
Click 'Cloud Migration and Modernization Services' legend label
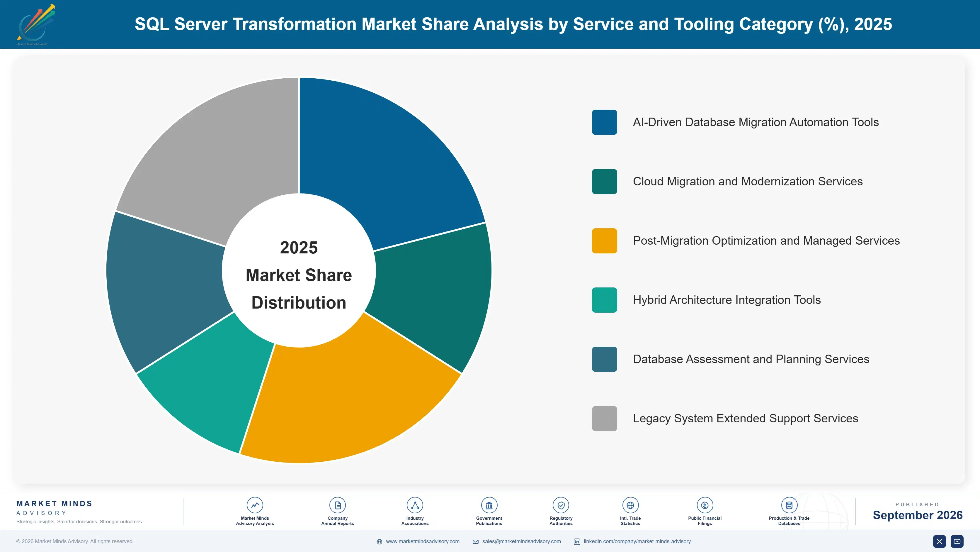(x=748, y=182)
